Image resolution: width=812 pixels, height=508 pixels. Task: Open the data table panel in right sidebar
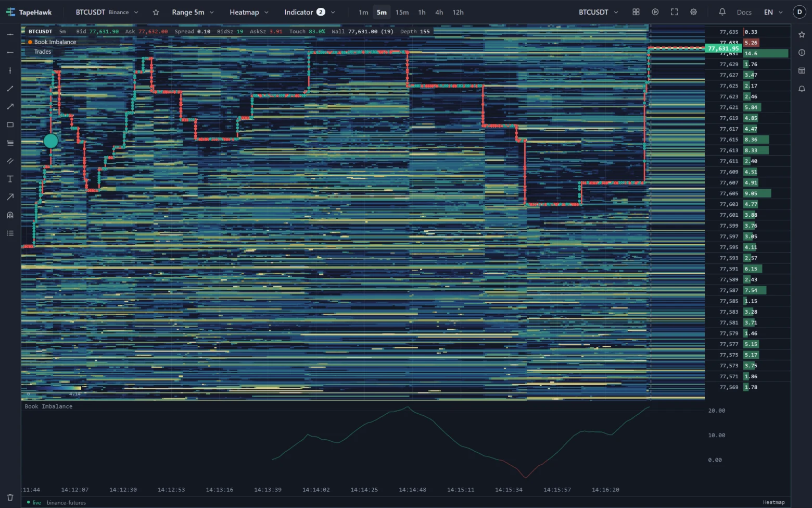[802, 70]
